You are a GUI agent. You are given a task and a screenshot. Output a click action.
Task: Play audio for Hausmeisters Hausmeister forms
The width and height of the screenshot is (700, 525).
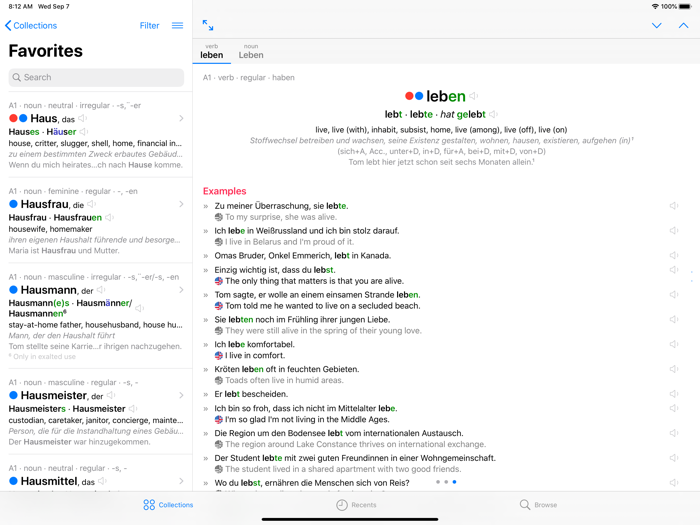(133, 408)
